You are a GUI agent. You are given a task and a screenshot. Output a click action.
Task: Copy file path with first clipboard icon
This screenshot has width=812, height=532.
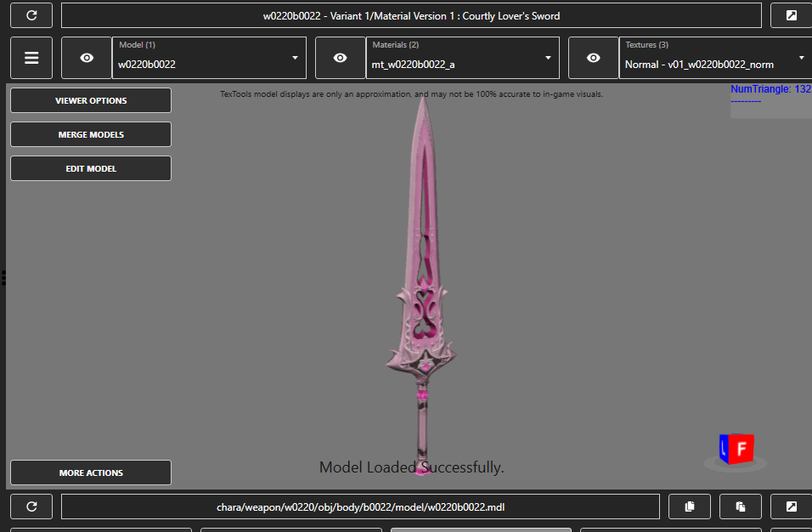point(690,507)
